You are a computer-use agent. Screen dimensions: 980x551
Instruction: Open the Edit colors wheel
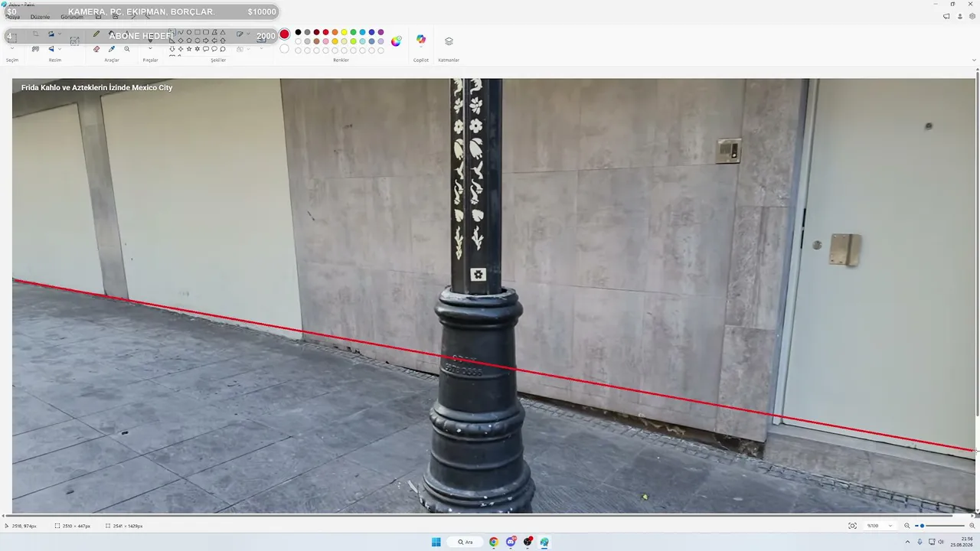pyautogui.click(x=396, y=41)
